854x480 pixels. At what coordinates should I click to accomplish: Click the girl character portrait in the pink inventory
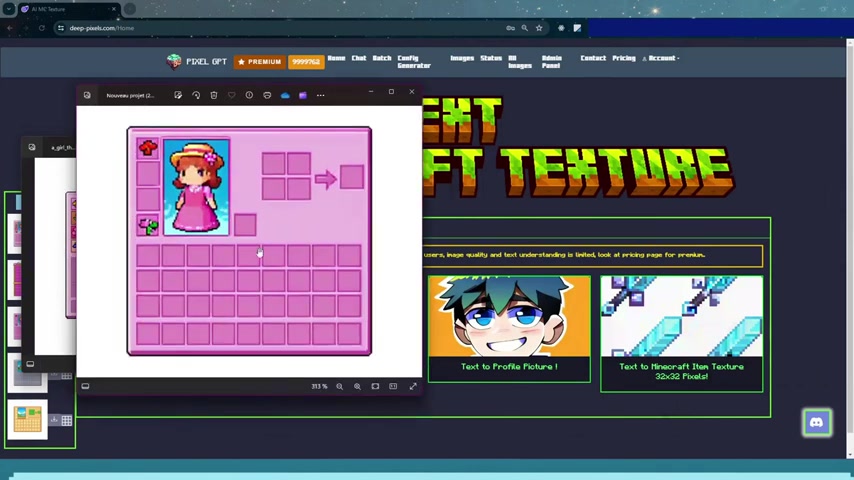(197, 187)
